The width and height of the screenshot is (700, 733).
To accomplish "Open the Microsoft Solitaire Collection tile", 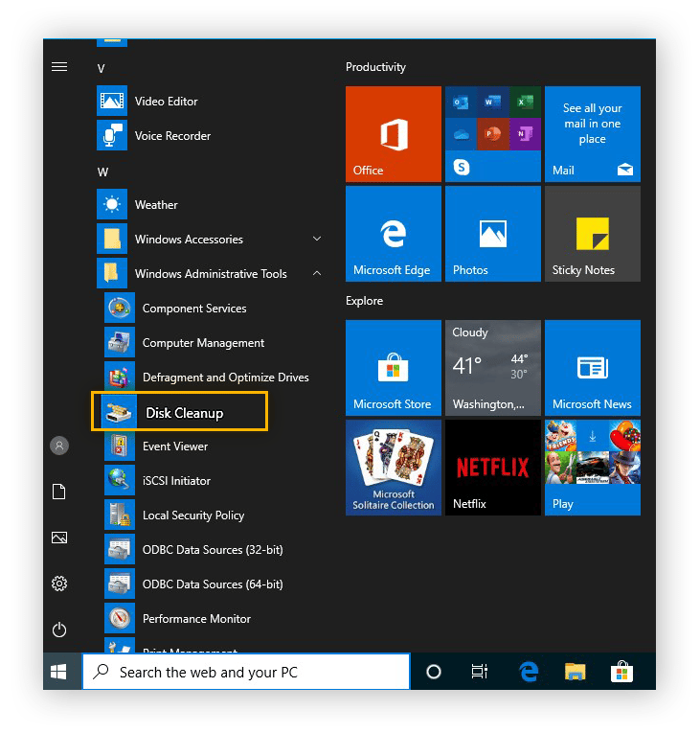I will click(394, 468).
